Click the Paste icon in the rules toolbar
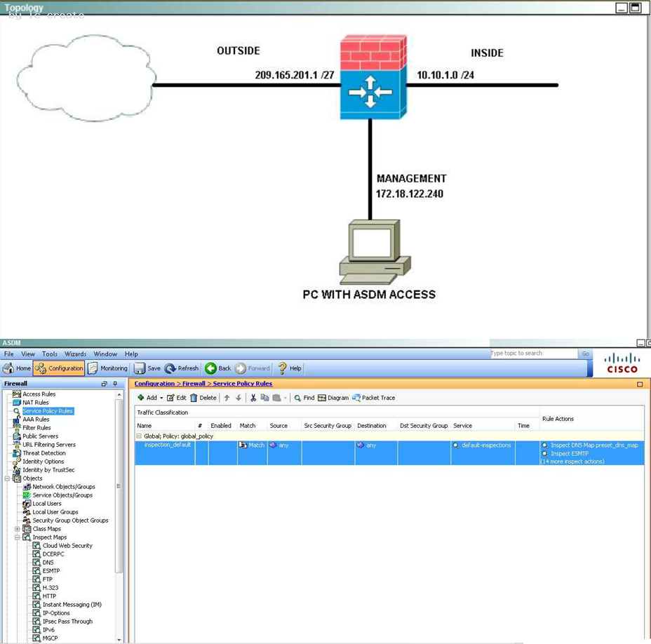 tap(276, 398)
